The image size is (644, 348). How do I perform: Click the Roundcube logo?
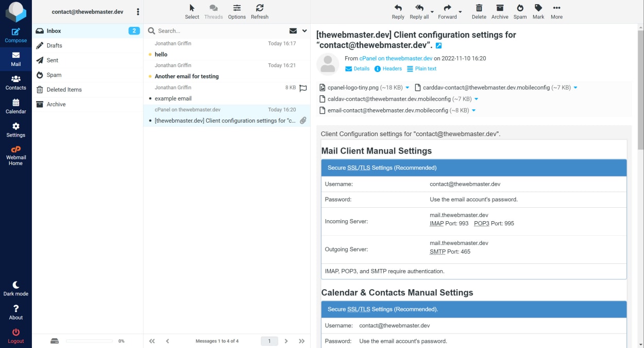point(16,11)
